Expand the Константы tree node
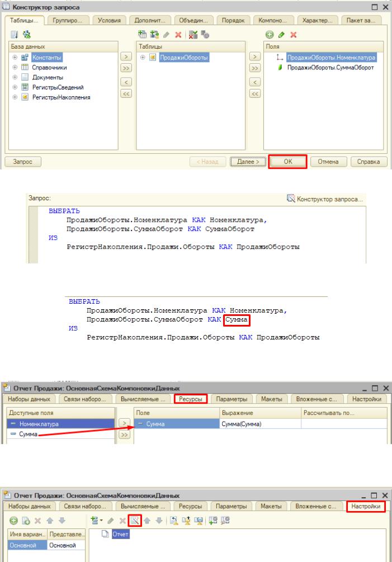The image size is (392, 562). tap(15, 58)
